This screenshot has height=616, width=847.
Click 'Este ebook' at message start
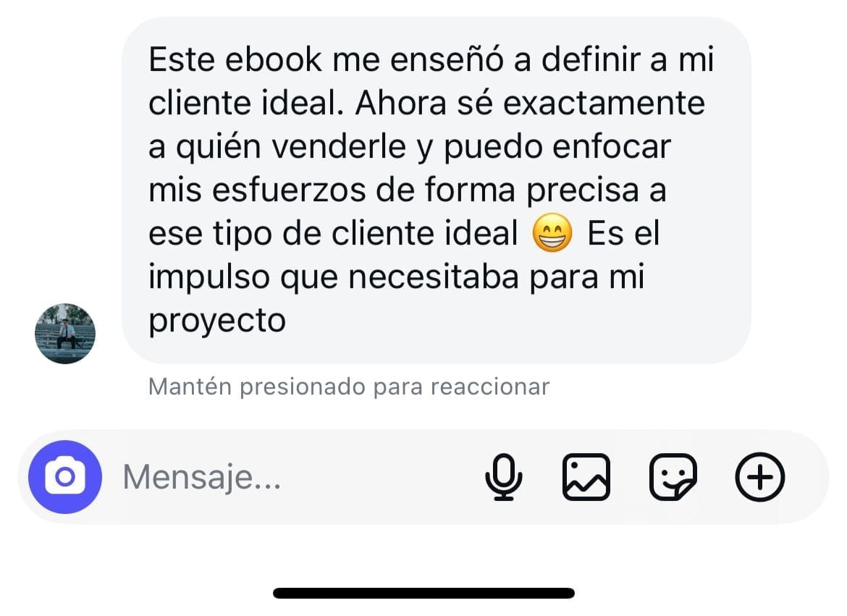(x=235, y=59)
